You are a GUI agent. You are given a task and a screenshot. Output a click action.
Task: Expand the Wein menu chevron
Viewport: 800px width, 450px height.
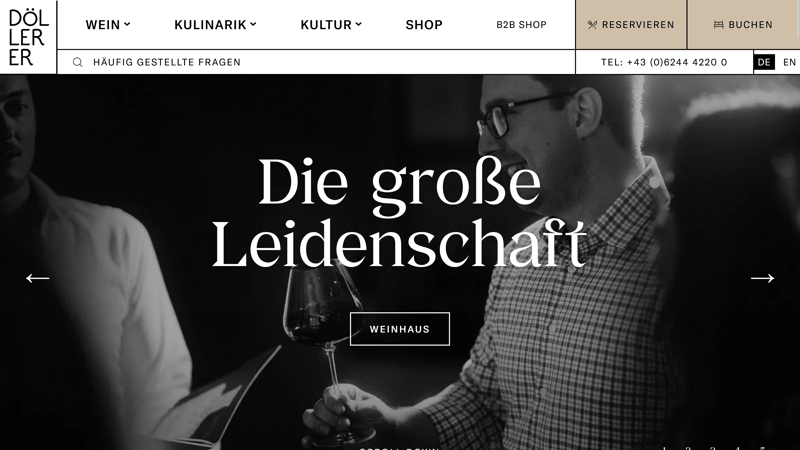pyautogui.click(x=127, y=24)
